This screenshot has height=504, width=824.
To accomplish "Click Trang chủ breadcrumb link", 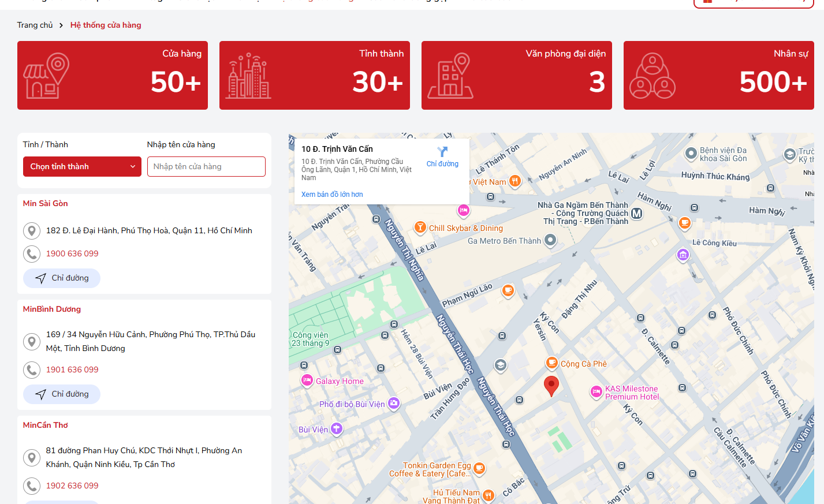I will coord(35,25).
